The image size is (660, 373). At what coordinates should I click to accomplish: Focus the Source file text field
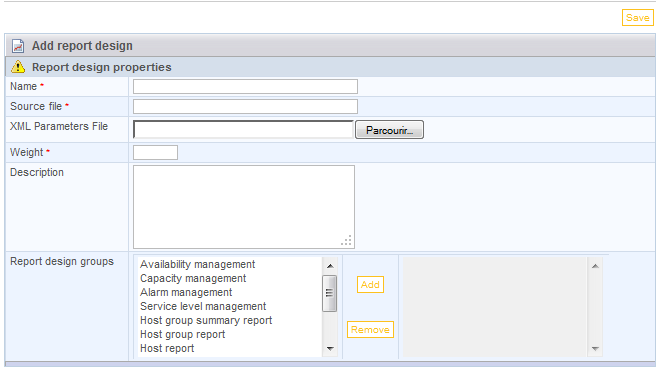click(245, 107)
